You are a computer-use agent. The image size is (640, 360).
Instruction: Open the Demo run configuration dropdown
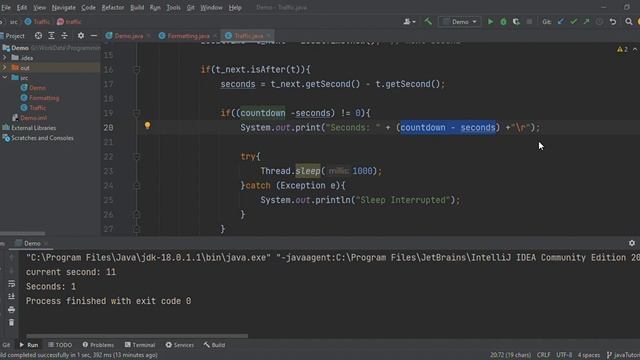(x=460, y=22)
